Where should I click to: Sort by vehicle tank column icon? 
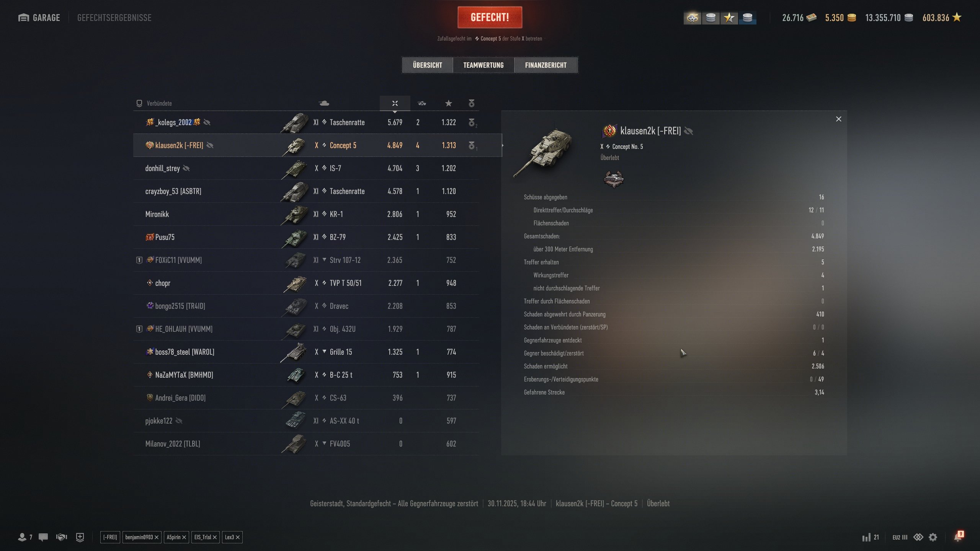(x=324, y=103)
